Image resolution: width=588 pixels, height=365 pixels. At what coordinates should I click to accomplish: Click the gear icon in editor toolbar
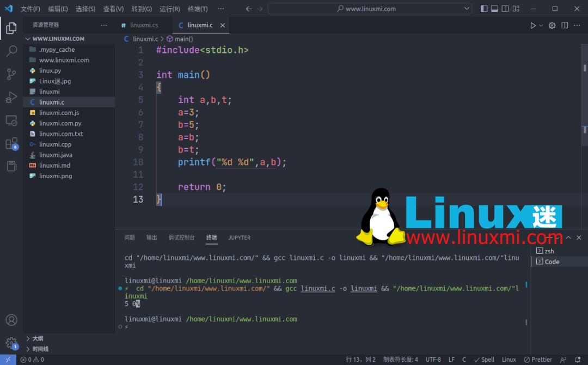tap(552, 26)
